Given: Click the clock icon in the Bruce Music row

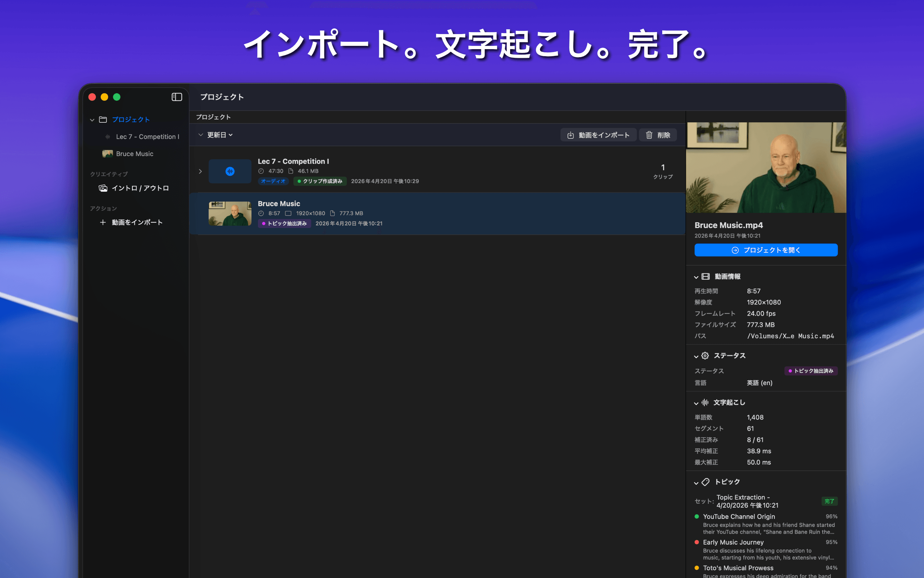Looking at the screenshot, I should tap(261, 213).
